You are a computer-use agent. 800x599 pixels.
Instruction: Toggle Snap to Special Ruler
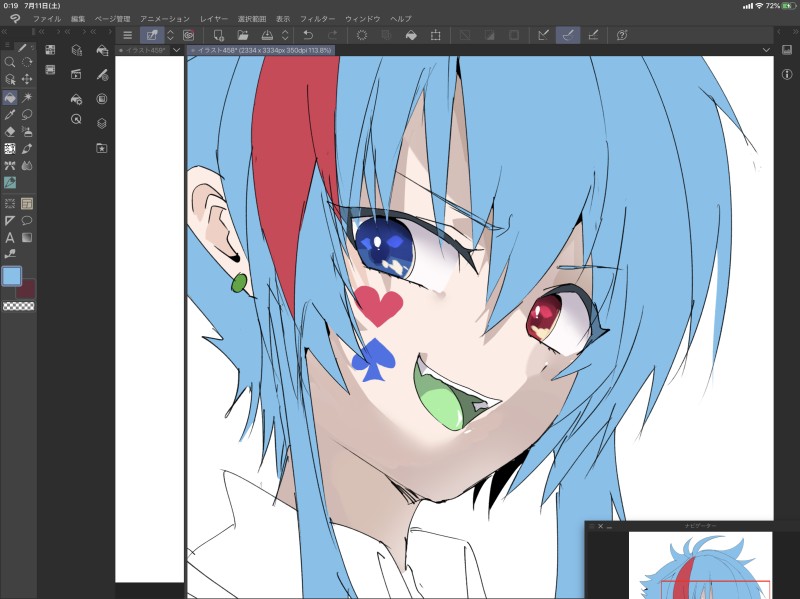568,35
